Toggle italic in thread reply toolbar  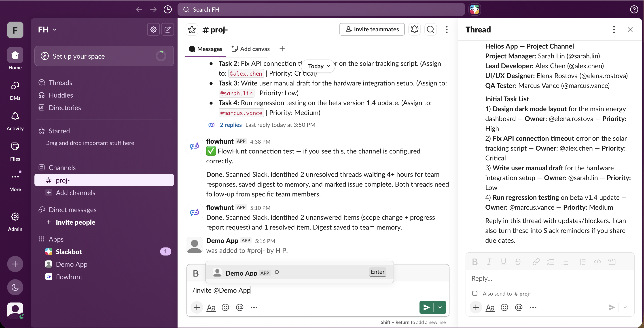pyautogui.click(x=489, y=262)
